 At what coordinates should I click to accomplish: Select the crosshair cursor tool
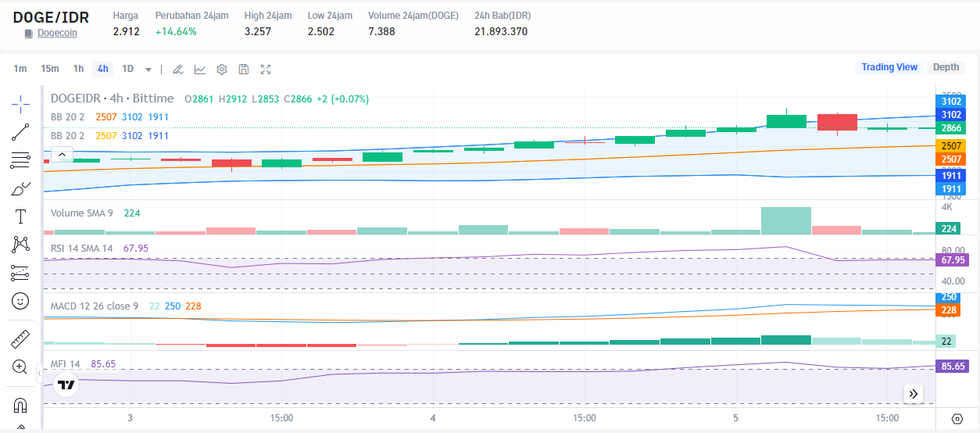coord(20,102)
